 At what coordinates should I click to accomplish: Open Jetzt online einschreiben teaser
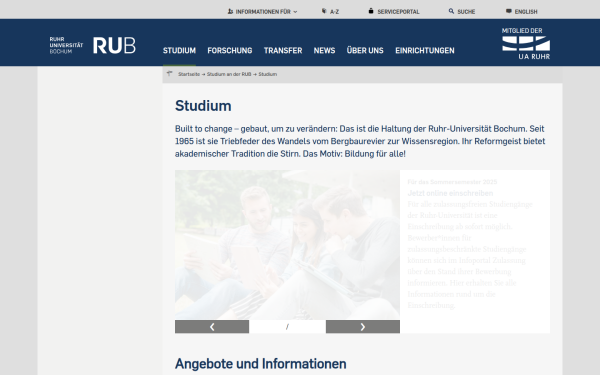pos(450,193)
